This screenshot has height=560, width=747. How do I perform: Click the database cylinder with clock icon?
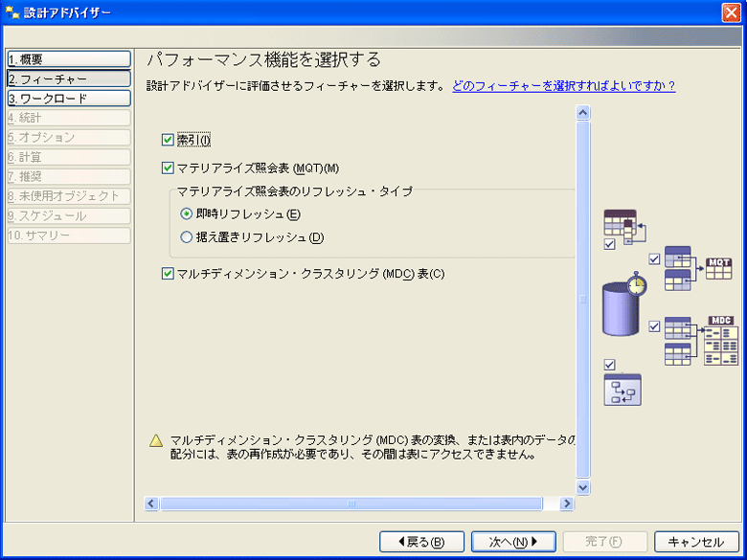624,303
